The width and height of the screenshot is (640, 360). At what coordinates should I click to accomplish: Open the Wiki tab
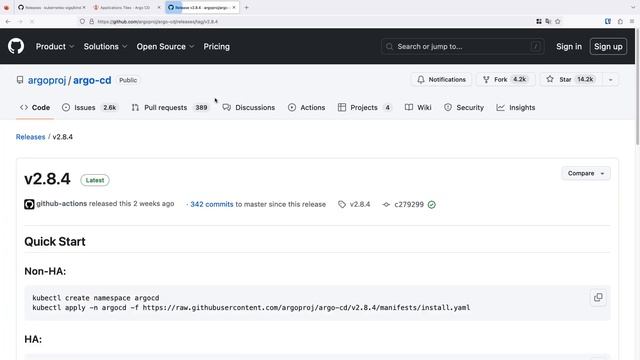tap(418, 107)
